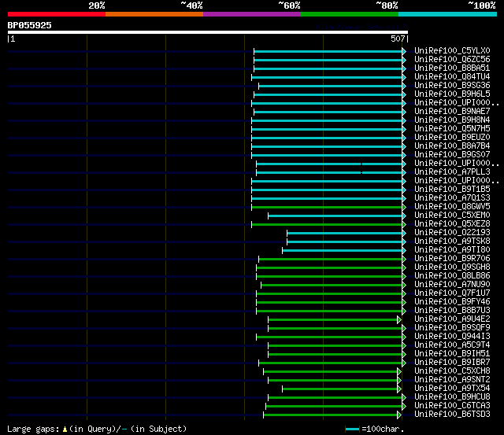The height and width of the screenshot is (435, 504).
Task: Click the UniRef100_A5C9T4 hit label
Action: pos(452,345)
